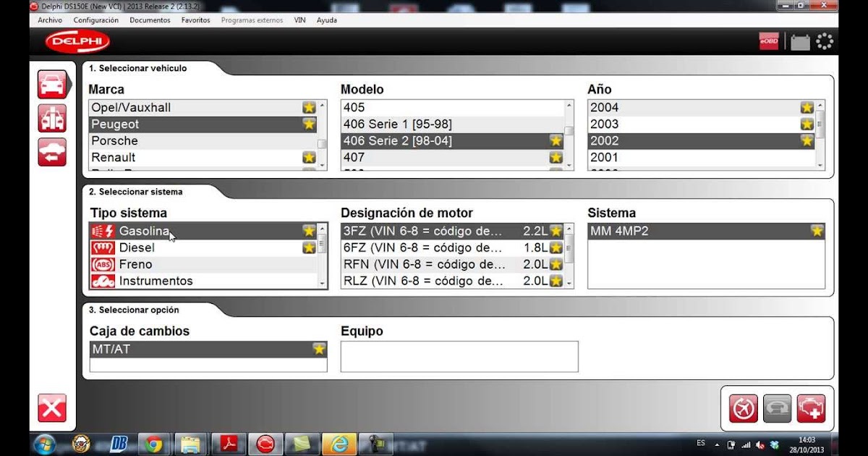Select Porsche in Marca list

click(x=203, y=140)
